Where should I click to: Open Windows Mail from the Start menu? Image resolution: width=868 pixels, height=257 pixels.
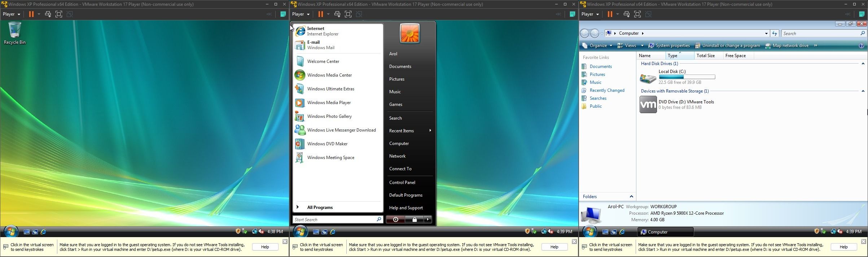coord(337,45)
